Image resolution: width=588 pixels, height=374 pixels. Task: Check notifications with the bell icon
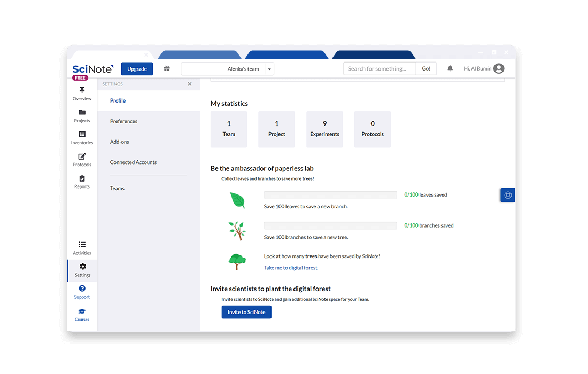(450, 68)
